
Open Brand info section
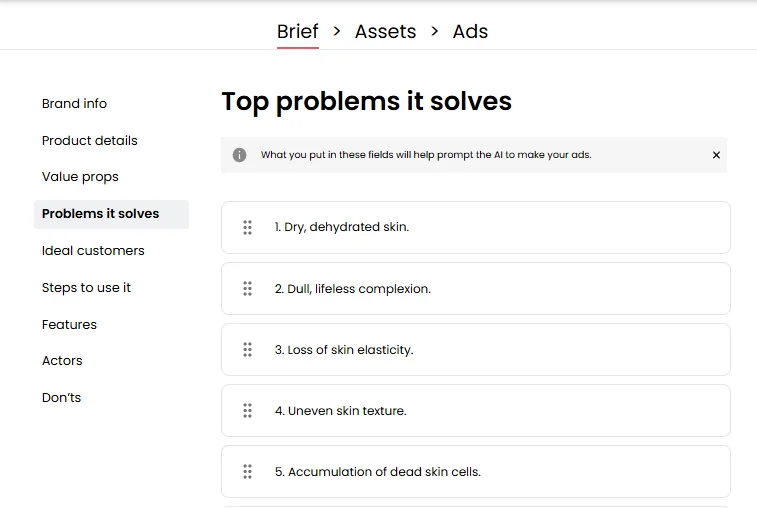[x=74, y=104]
